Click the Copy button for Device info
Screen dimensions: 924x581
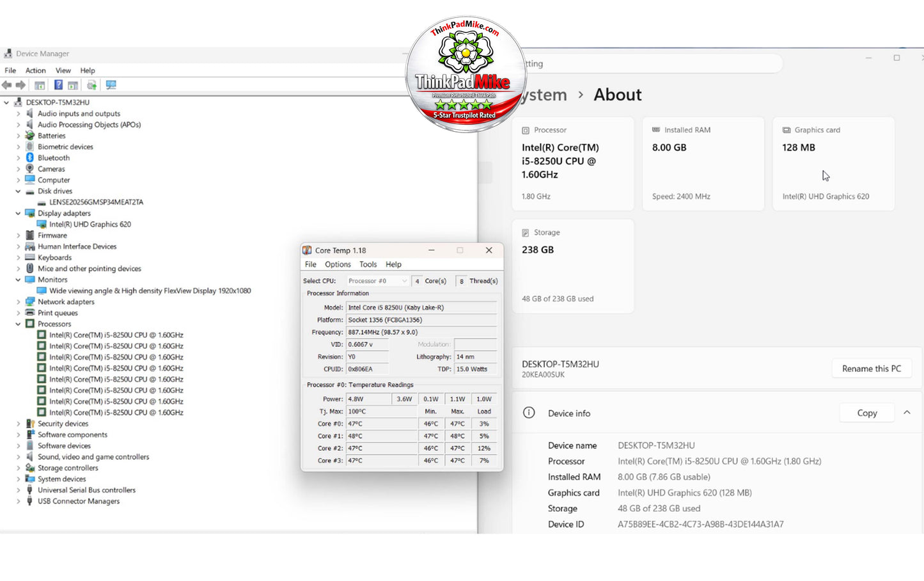867,413
